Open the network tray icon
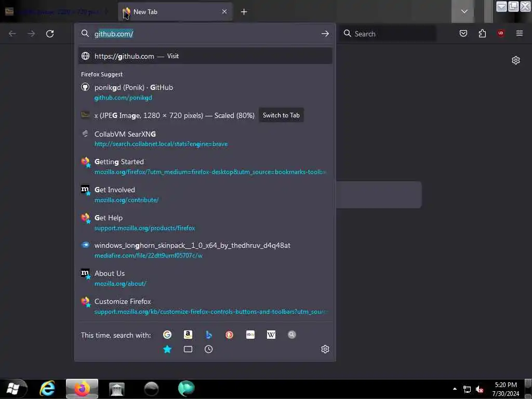The height and width of the screenshot is (399, 532). click(x=467, y=390)
